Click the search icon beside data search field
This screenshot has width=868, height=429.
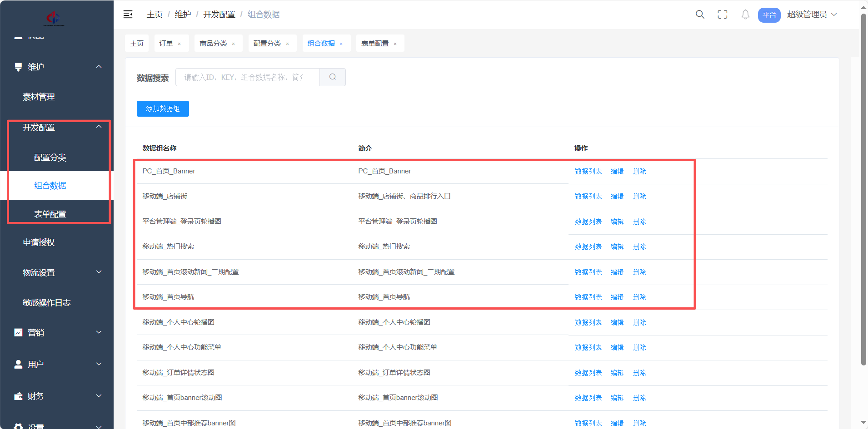(x=333, y=77)
